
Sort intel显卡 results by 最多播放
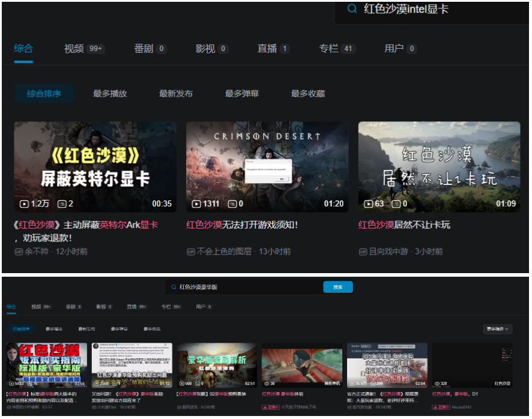coord(110,94)
